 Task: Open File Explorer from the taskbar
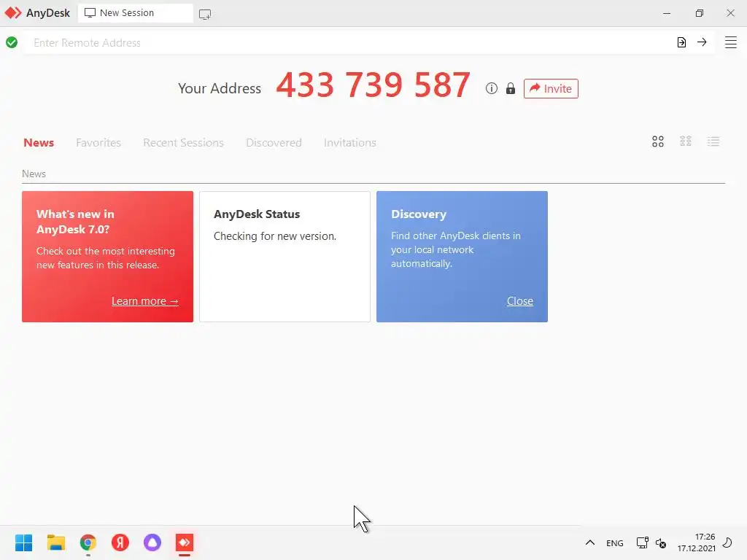click(55, 542)
